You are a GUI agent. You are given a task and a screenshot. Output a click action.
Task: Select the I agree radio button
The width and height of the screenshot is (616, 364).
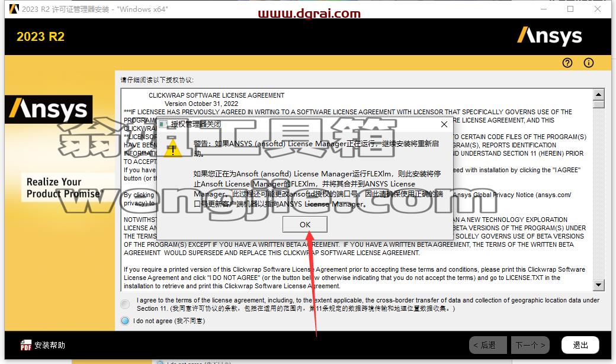click(125, 304)
